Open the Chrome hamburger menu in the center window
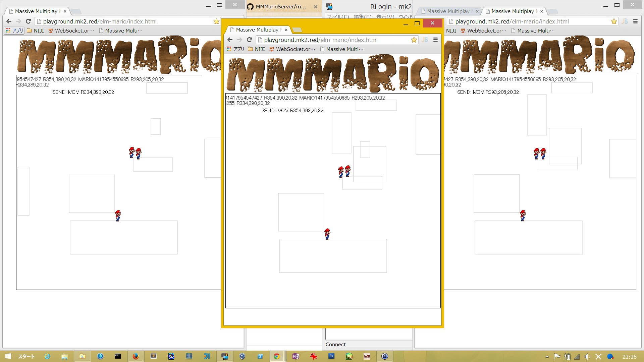This screenshot has height=362, width=644. pos(435,40)
